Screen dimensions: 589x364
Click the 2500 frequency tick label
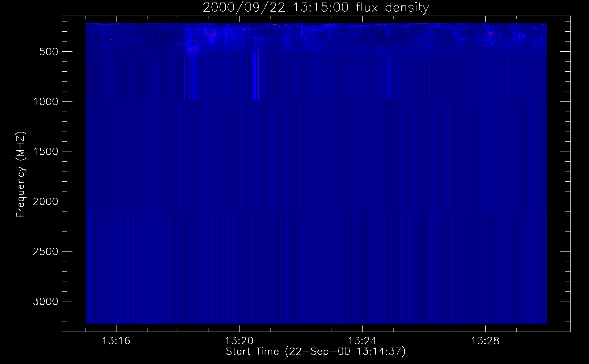[x=46, y=252]
